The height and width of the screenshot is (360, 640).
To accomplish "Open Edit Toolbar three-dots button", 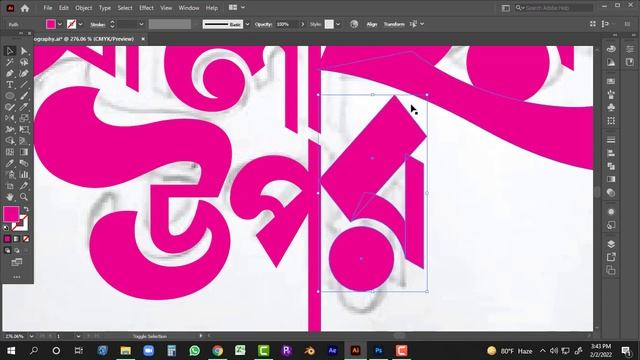I will point(17,277).
